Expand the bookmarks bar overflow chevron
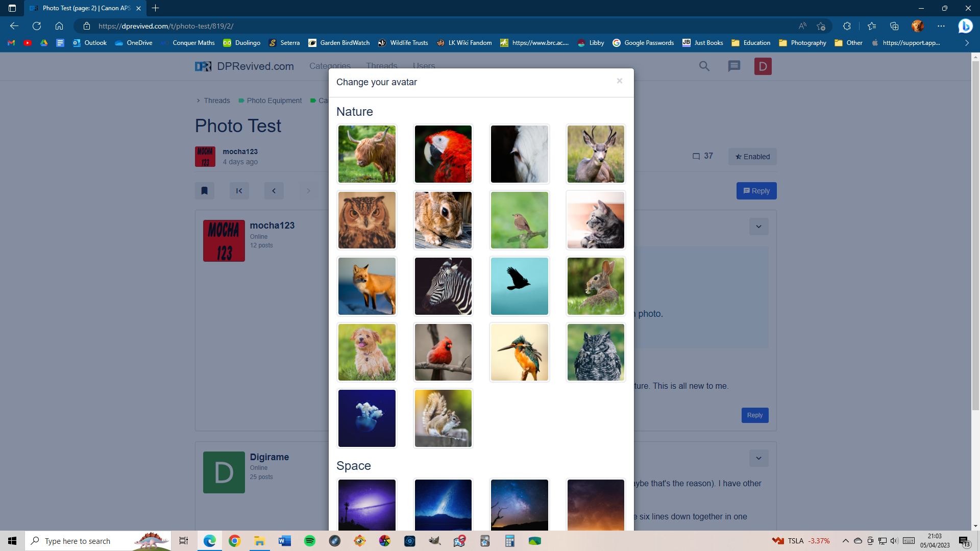980x551 pixels. (967, 43)
